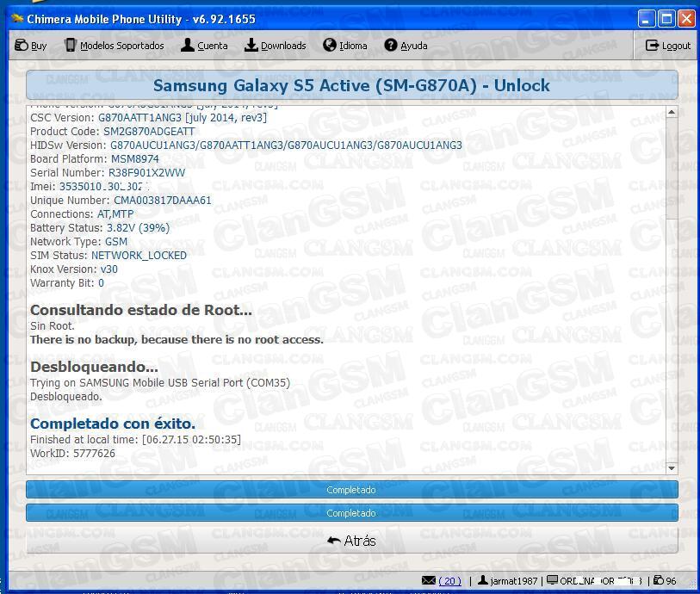Open the Ayuda help menu

click(406, 46)
